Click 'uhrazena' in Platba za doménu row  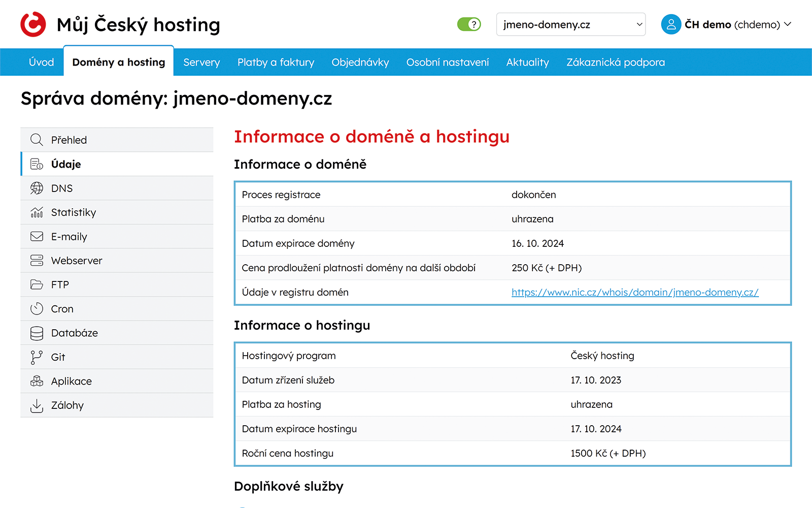(532, 219)
